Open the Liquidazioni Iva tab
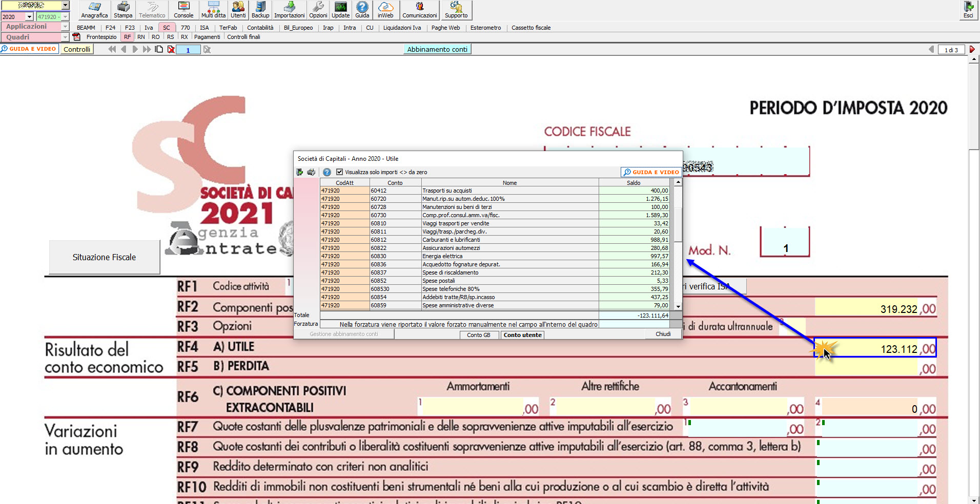Screen dimensions: 980x504 click(402, 28)
